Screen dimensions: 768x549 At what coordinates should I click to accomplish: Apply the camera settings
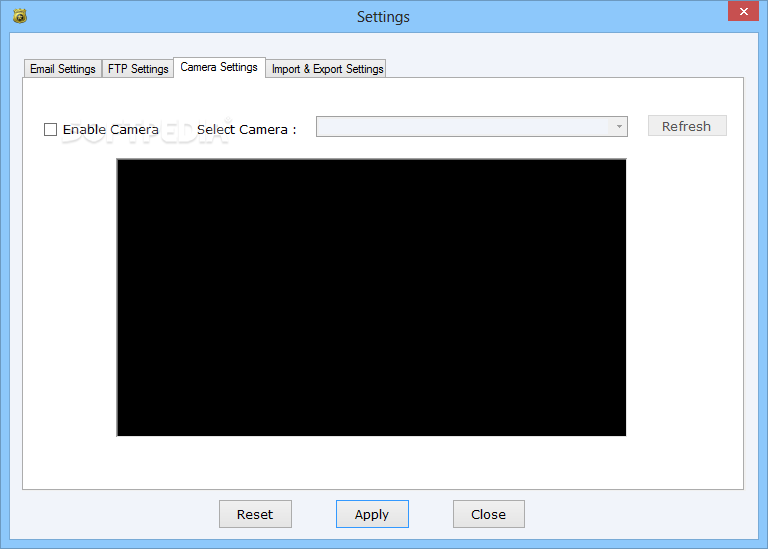click(372, 514)
